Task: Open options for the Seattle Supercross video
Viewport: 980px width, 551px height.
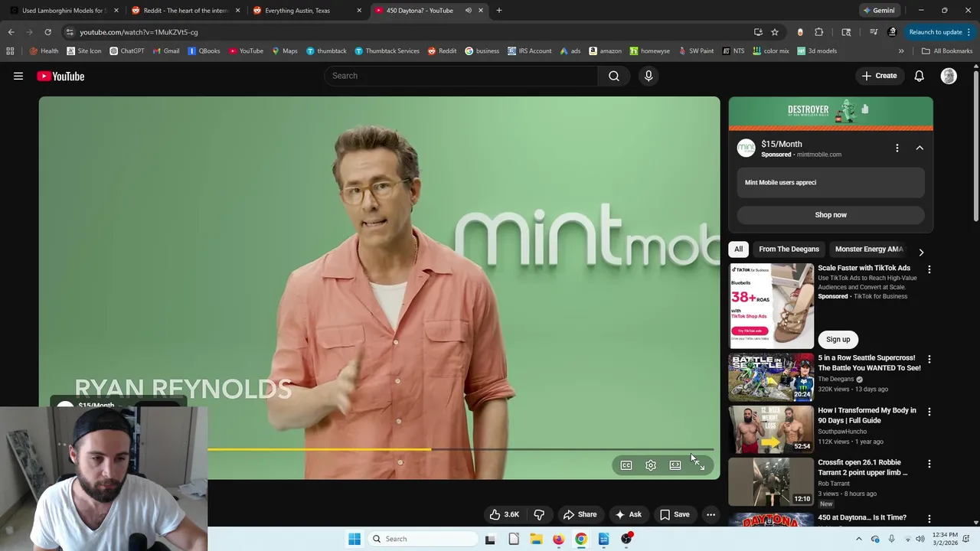Action: coord(929,359)
